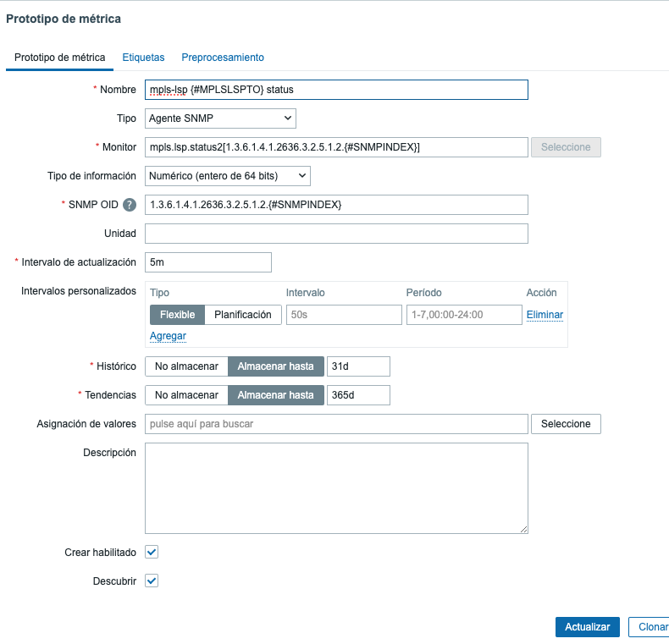The height and width of the screenshot is (644, 669).
Task: Click Seleccione next to Asignación de valores
Action: coord(566,424)
